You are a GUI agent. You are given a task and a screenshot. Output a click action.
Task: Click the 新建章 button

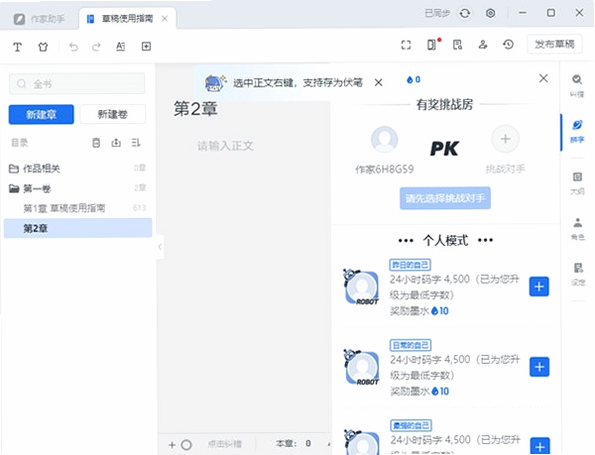pyautogui.click(x=41, y=114)
